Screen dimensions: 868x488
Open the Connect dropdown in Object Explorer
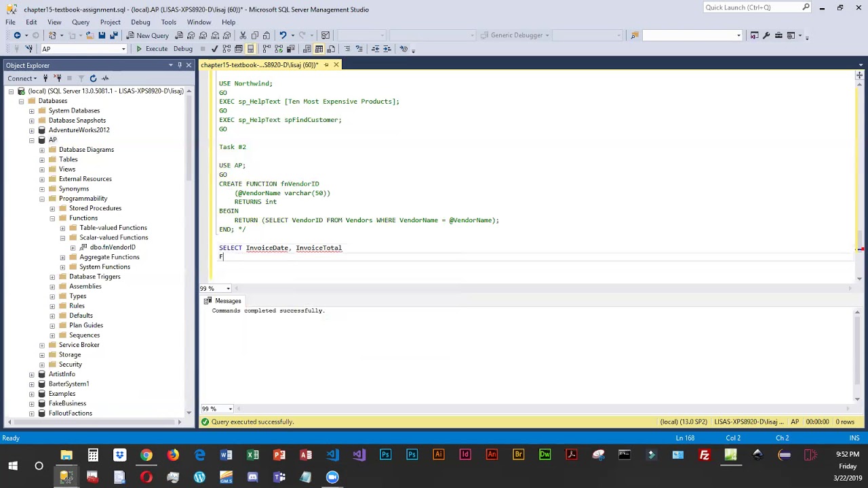point(22,79)
